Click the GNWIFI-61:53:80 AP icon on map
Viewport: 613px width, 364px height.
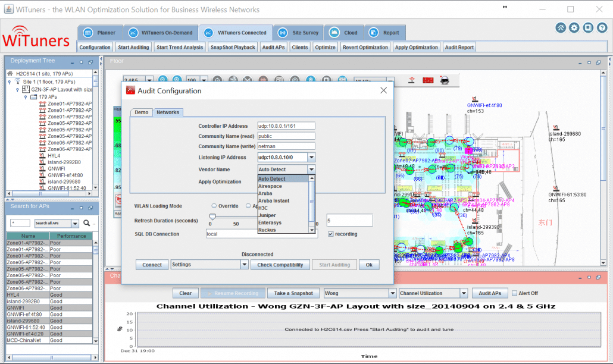[x=555, y=189]
